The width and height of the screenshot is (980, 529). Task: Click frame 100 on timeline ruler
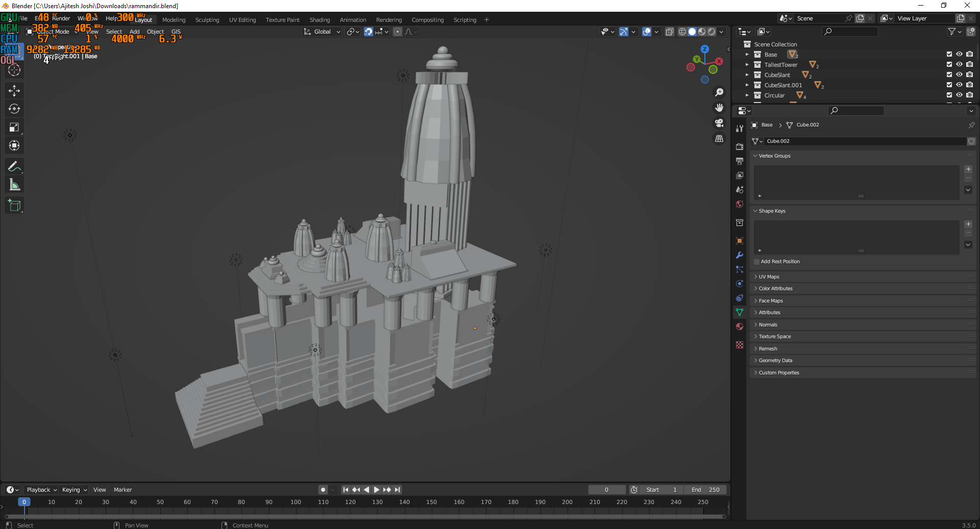click(x=296, y=502)
